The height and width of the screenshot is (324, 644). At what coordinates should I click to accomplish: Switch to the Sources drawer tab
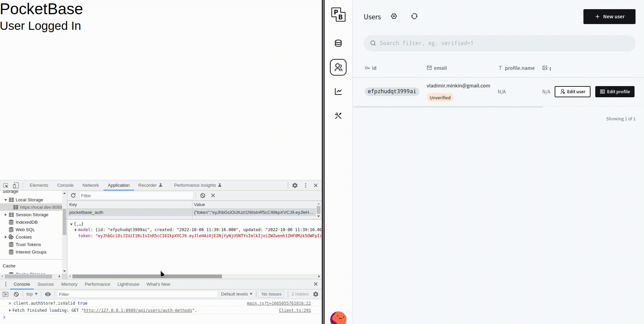[46, 284]
